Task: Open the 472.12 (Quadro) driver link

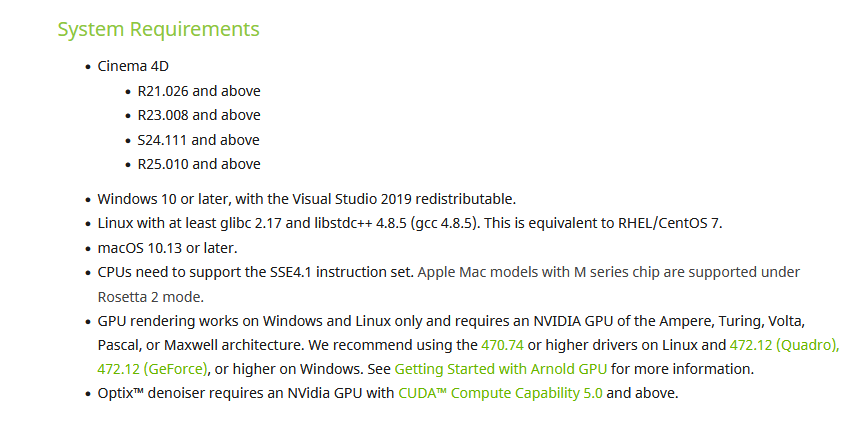Action: tap(784, 345)
